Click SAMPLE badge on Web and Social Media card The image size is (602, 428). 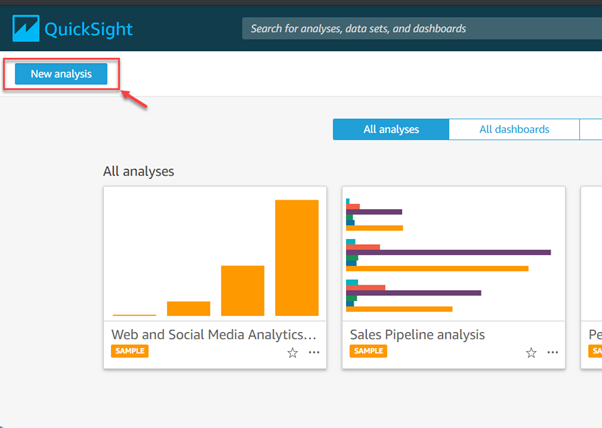[130, 351]
